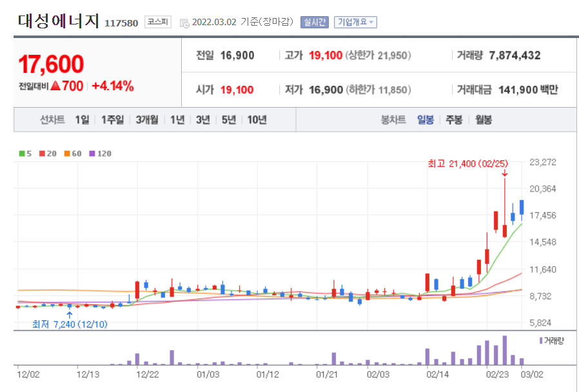The width and height of the screenshot is (579, 392).
Task: Select the 1주일 line chart tab
Action: pos(113,119)
